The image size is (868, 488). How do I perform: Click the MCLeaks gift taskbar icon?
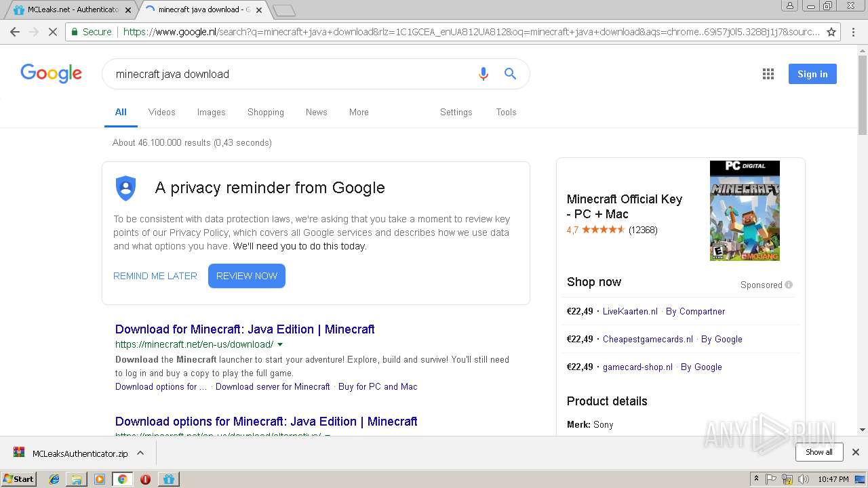[x=169, y=479]
